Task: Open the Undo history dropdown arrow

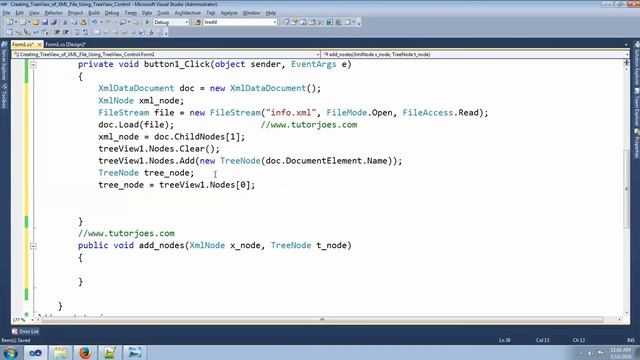Action: coord(101,22)
